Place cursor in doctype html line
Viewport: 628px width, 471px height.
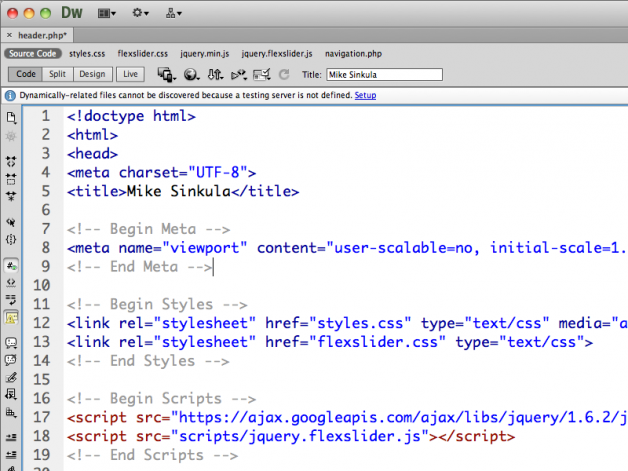[131, 116]
